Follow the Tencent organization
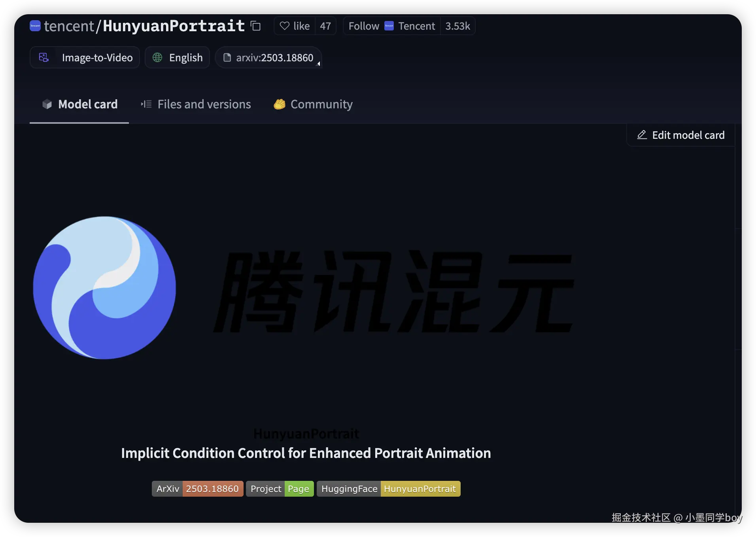This screenshot has width=756, height=537. click(392, 26)
